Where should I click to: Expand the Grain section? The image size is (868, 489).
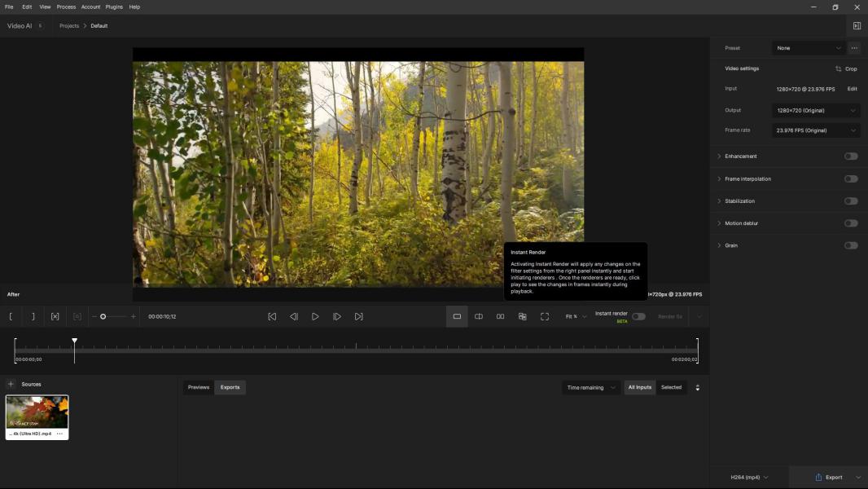click(x=719, y=245)
